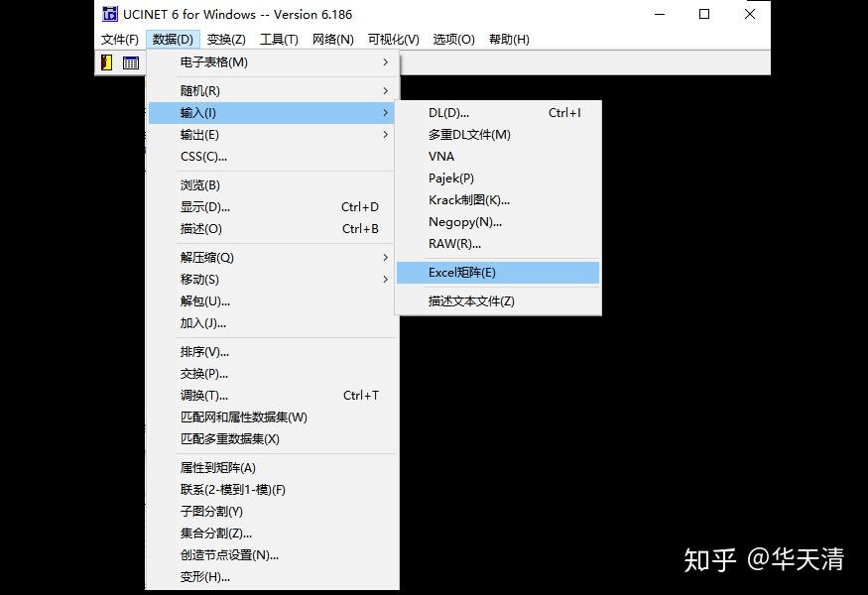Open the 网络(N) menu

pyautogui.click(x=333, y=40)
